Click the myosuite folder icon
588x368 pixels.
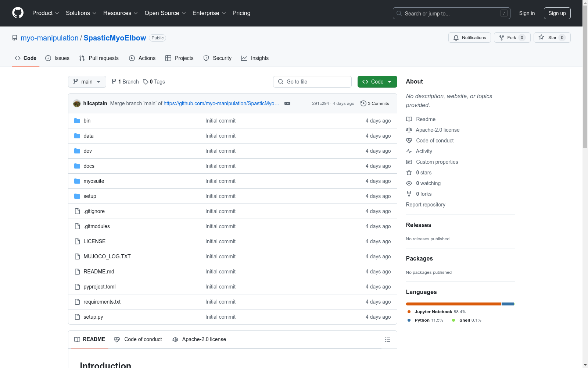(x=77, y=181)
